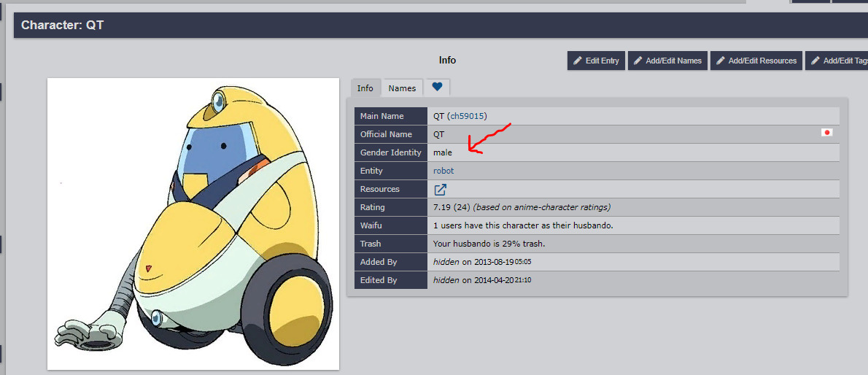868x375 pixels.
Task: Click the 7.19 rating value
Action: (x=441, y=207)
